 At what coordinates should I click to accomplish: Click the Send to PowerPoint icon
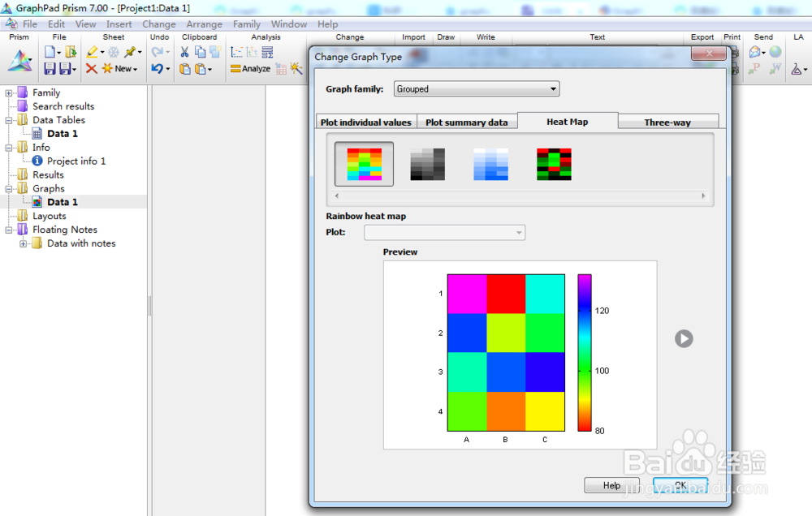[x=754, y=69]
